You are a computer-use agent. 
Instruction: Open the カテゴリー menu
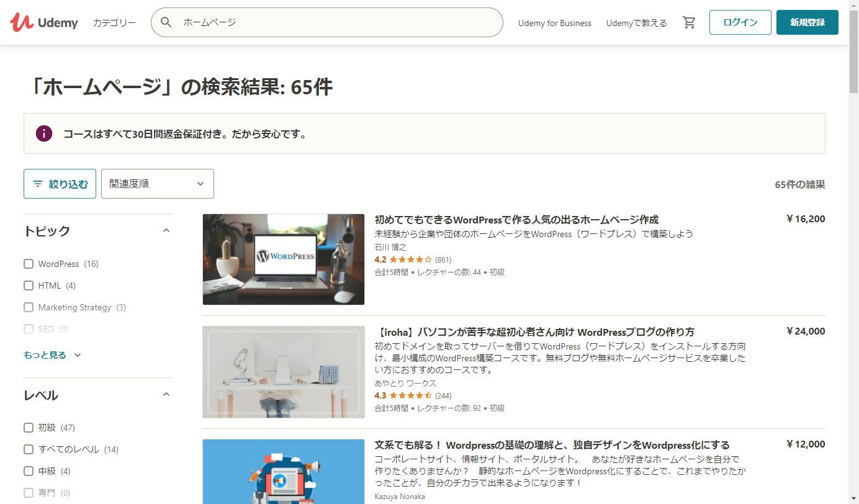[x=114, y=23]
